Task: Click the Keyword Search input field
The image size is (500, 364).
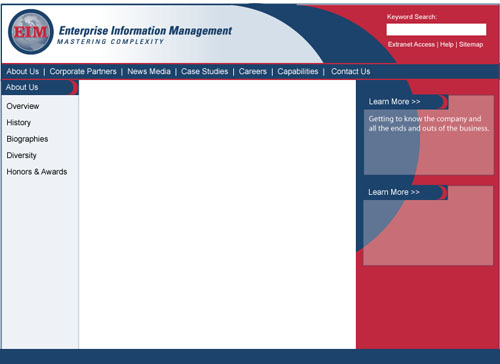Action: click(436, 29)
